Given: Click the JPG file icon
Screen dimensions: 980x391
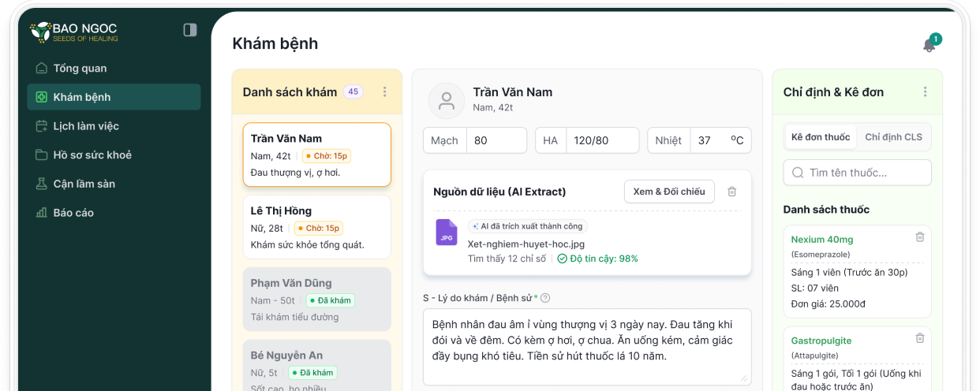Looking at the screenshot, I should coord(447,233).
